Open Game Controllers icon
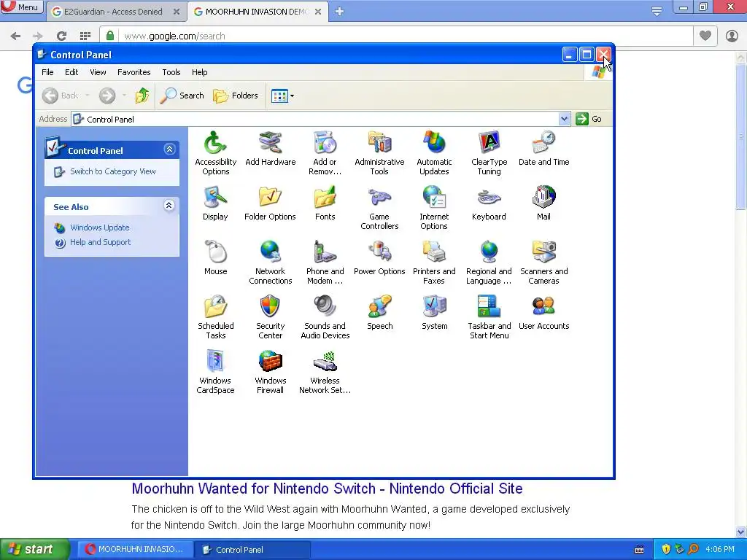This screenshot has width=747, height=560. tap(379, 208)
